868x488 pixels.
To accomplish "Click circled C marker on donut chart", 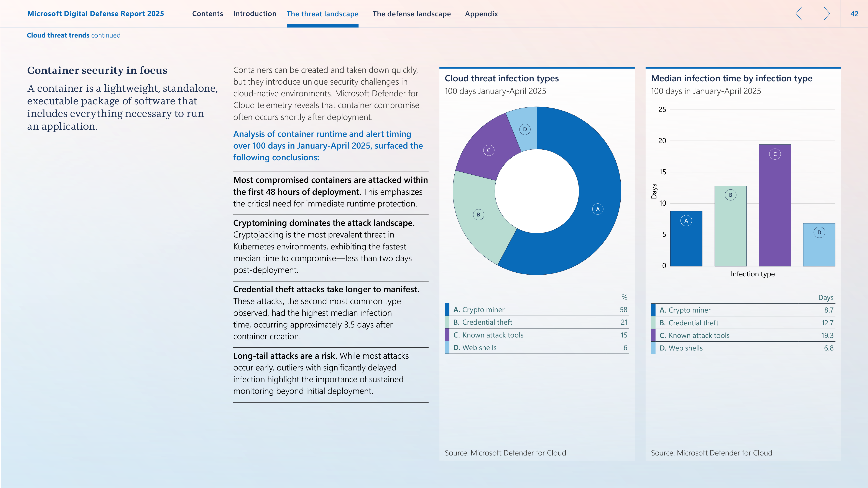I will pos(489,150).
